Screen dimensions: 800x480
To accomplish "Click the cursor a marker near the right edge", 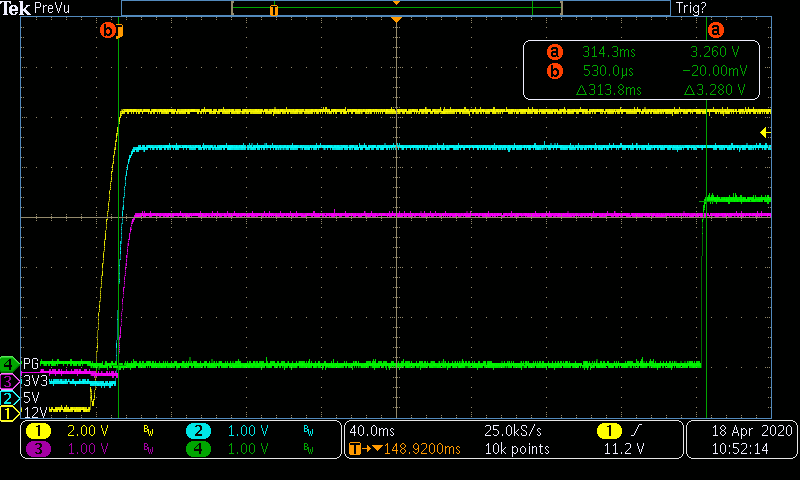I will (714, 31).
